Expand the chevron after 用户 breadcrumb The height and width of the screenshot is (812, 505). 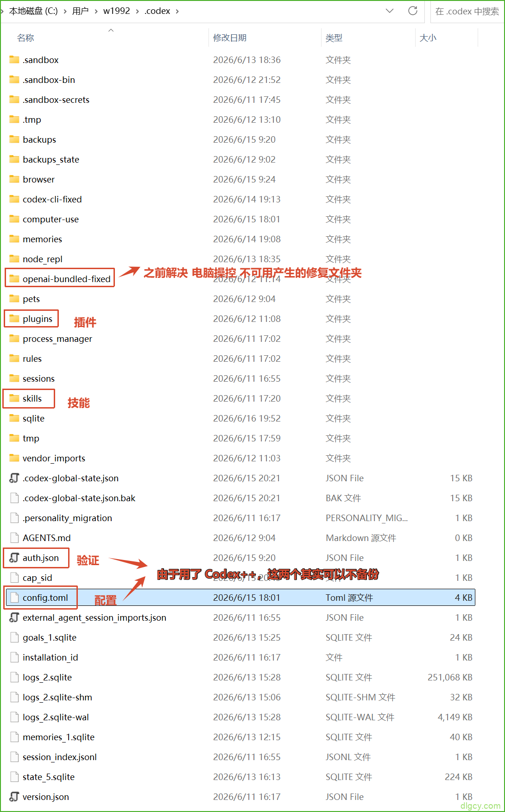tap(96, 11)
